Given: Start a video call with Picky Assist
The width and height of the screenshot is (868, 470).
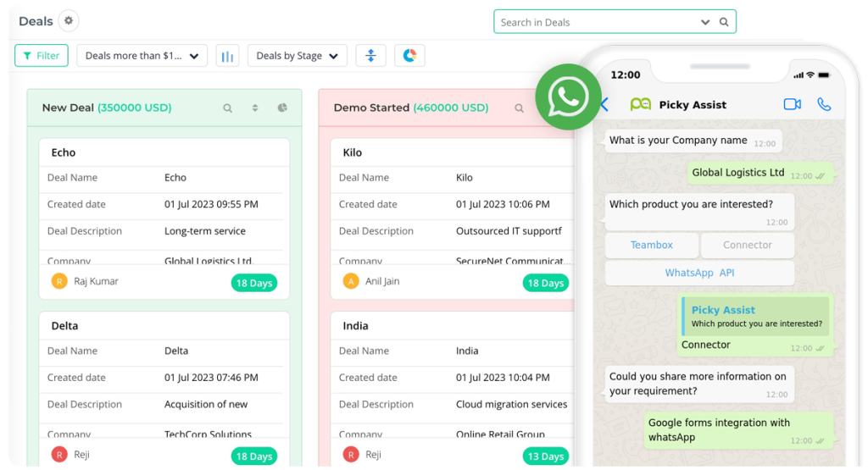Looking at the screenshot, I should 793,104.
